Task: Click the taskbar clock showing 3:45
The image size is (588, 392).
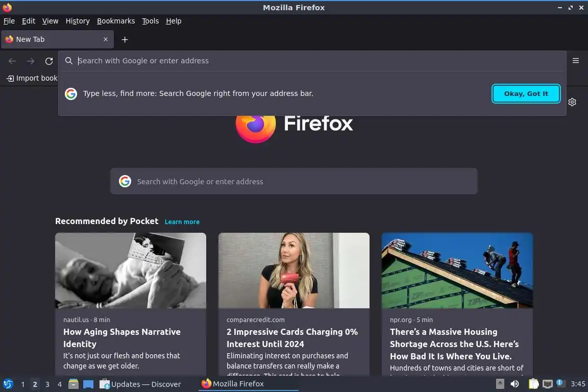Action: (577, 384)
